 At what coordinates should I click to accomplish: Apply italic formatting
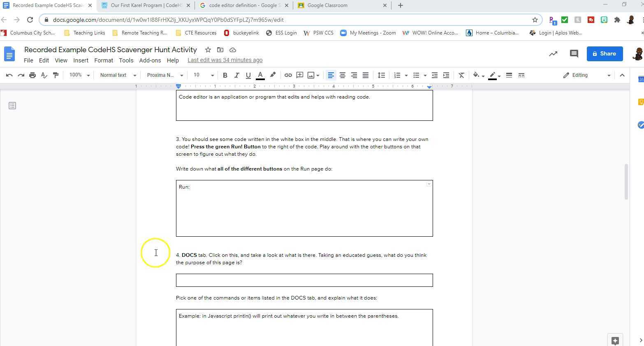[x=236, y=75]
